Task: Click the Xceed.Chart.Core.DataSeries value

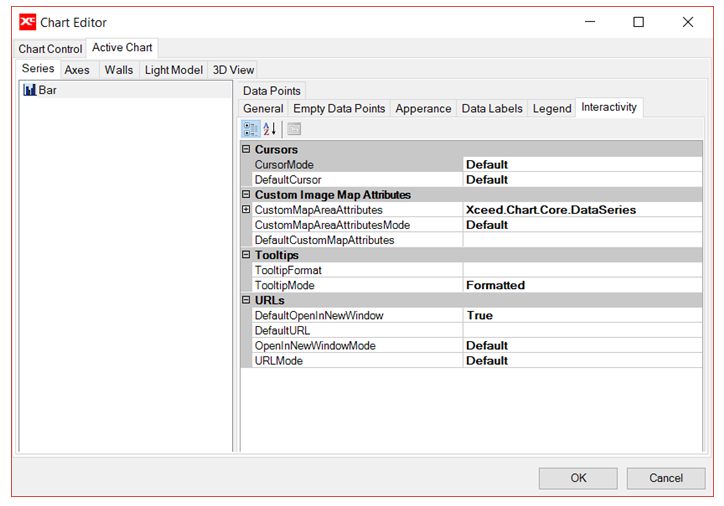Action: pyautogui.click(x=583, y=210)
